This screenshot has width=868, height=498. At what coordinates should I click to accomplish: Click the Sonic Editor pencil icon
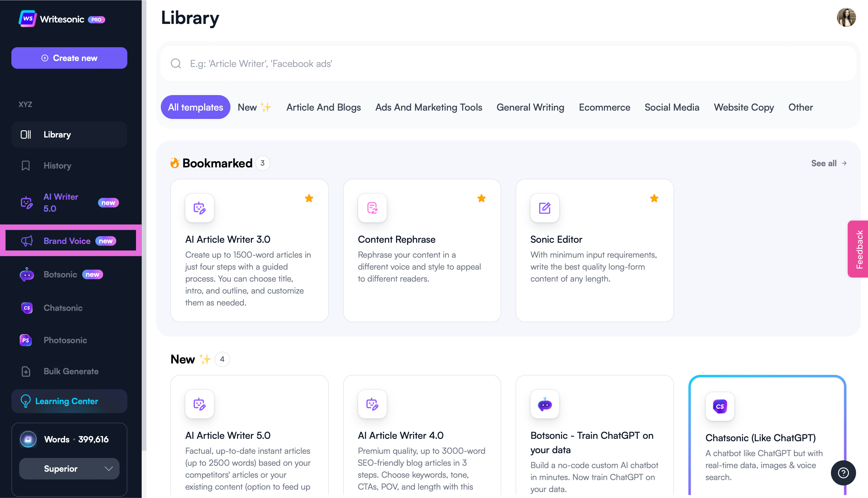(545, 208)
